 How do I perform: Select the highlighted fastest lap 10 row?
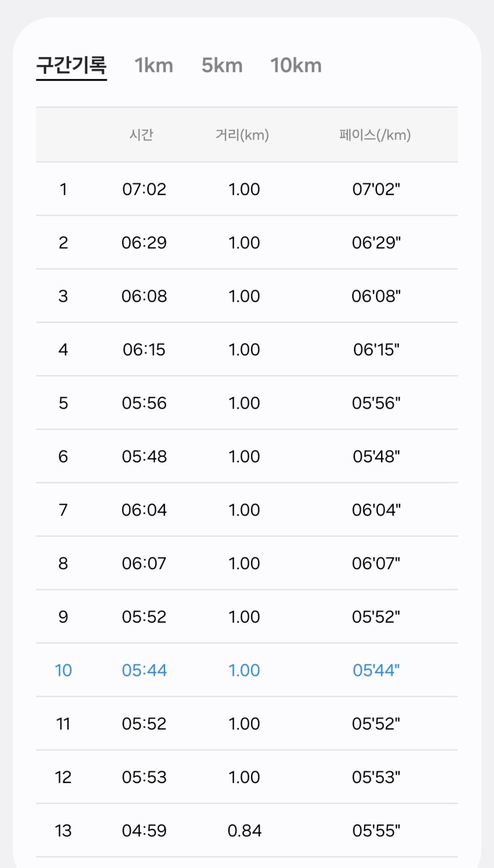[x=247, y=670]
